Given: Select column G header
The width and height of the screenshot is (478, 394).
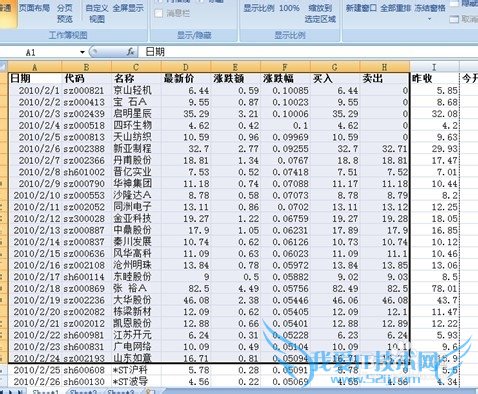Looking at the screenshot, I should (x=335, y=67).
